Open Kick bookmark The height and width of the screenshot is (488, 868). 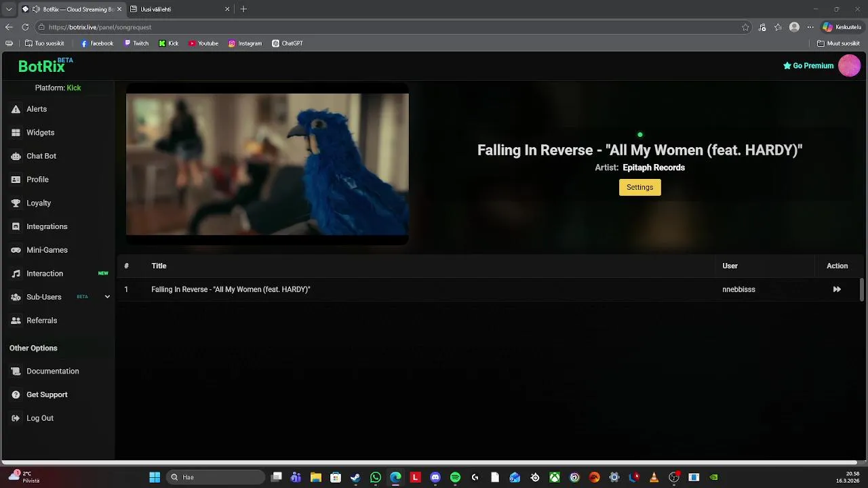169,43
